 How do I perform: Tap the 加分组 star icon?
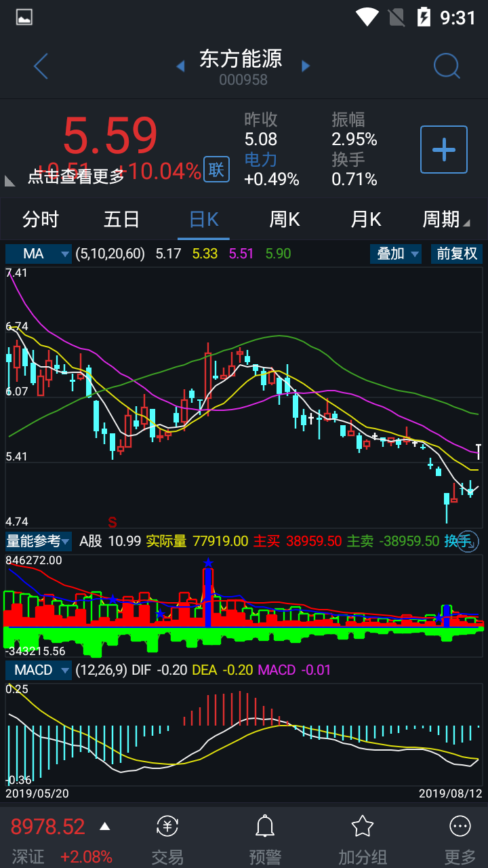363,826
